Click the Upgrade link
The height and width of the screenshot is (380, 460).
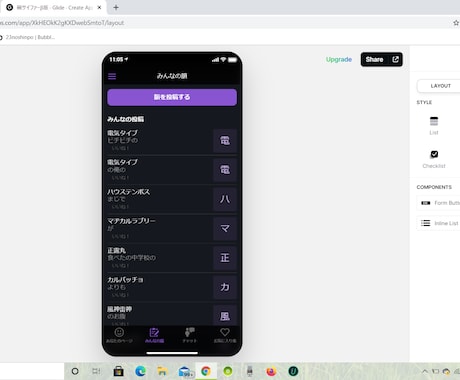click(339, 59)
